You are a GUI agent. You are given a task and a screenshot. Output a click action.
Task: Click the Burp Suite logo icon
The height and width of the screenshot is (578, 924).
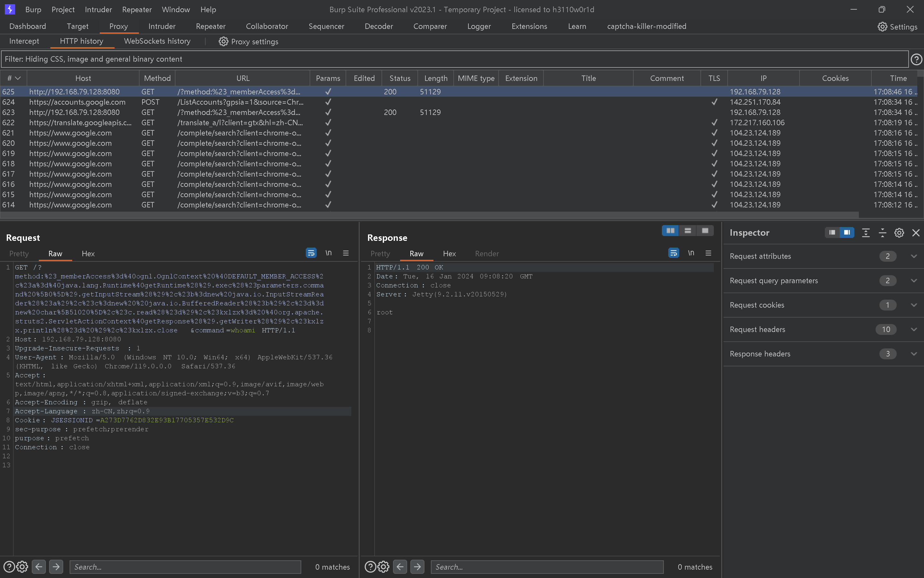(10, 9)
